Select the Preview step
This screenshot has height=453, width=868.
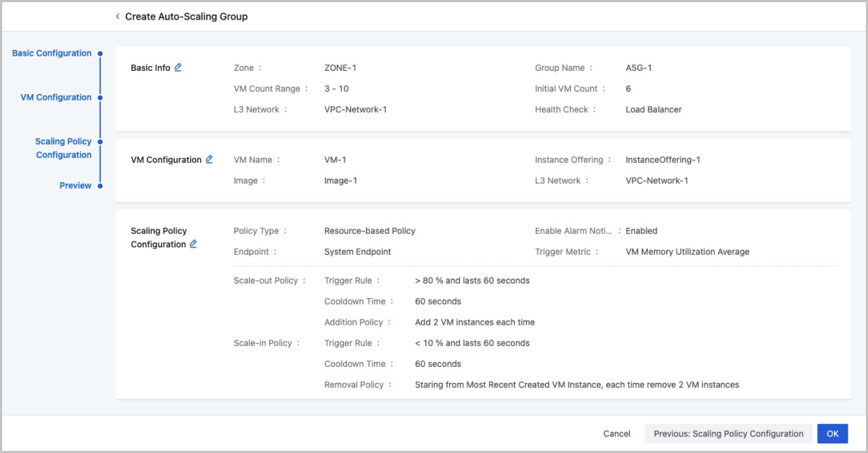click(x=75, y=186)
